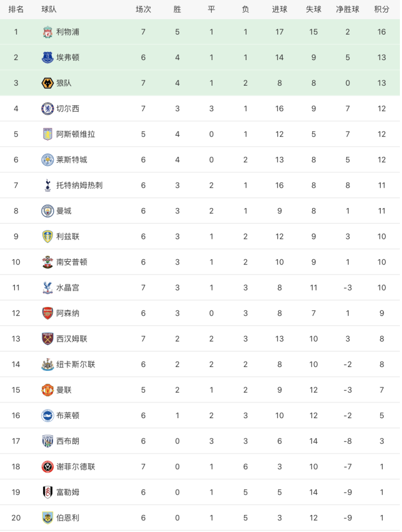Viewport: 402px width, 532px height.
Task: Select the Wolves team logo
Action: click(x=48, y=83)
